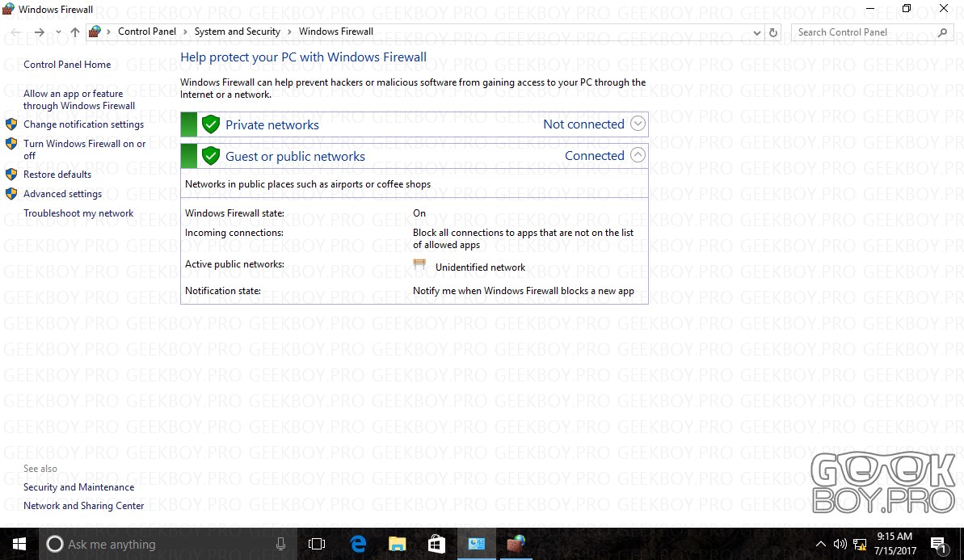Open Task View from taskbar
Viewport: 964px width, 560px height.
(317, 544)
